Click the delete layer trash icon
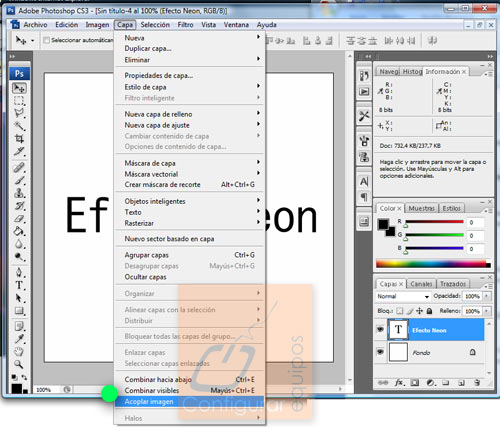This screenshot has height=427, width=500. pos(477,382)
